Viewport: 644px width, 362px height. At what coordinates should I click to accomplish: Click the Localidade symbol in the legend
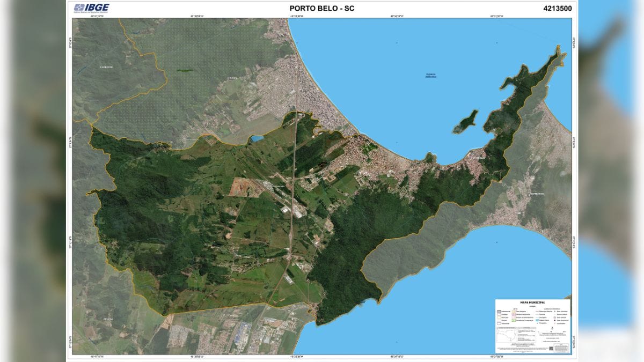click(555, 323)
